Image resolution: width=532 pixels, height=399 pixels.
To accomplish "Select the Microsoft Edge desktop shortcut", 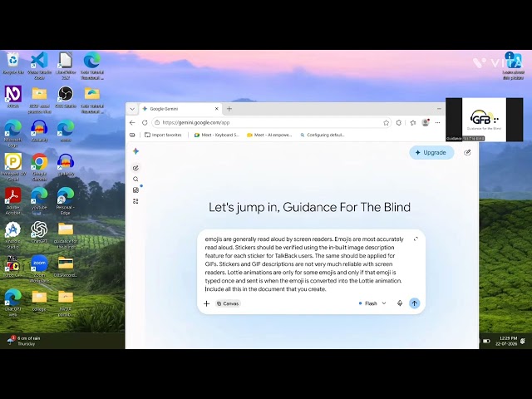I will [x=13, y=133].
